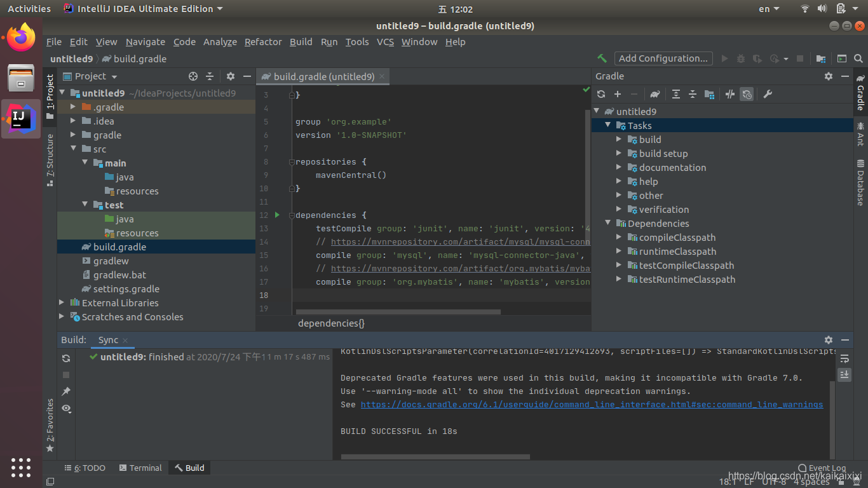The height and width of the screenshot is (488, 868).
Task: Rerun the sync in Build panel
Action: point(66,358)
